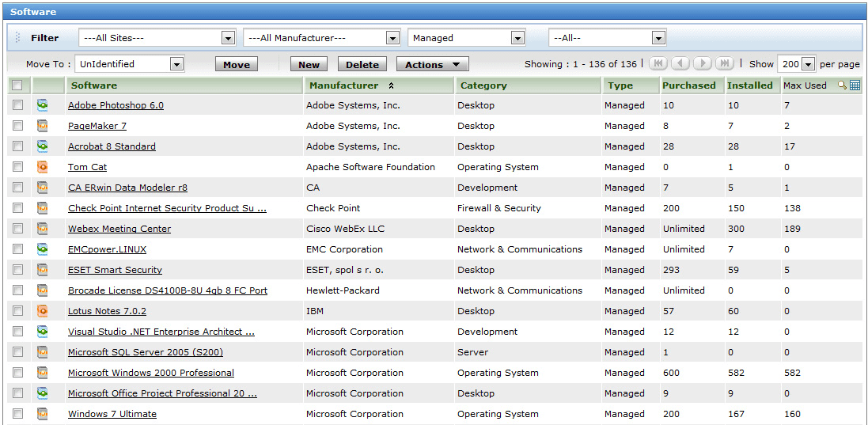This screenshot has width=868, height=425.
Task: Click the Delete button
Action: [x=362, y=65]
